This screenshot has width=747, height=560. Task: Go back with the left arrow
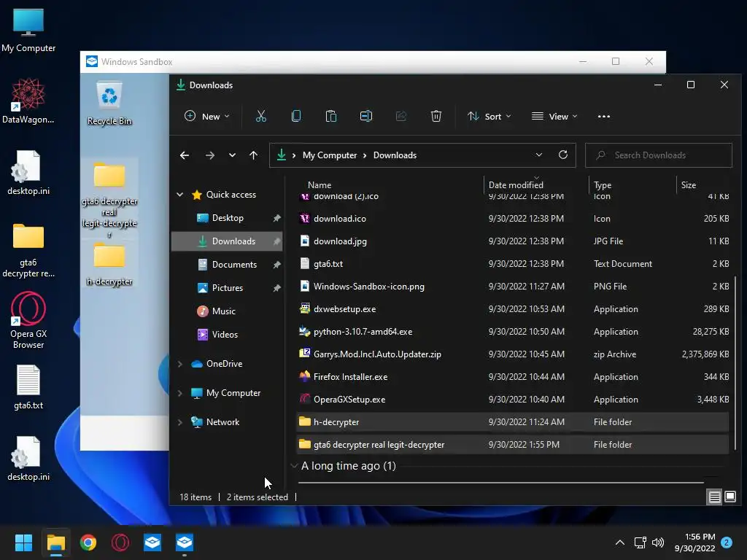[185, 155]
